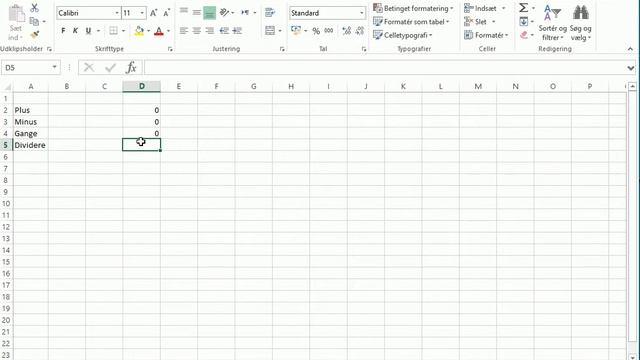Collapse the ribbon with the arrow

[630, 49]
